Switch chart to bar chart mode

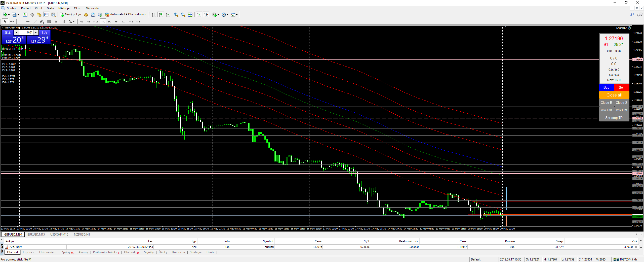click(154, 15)
